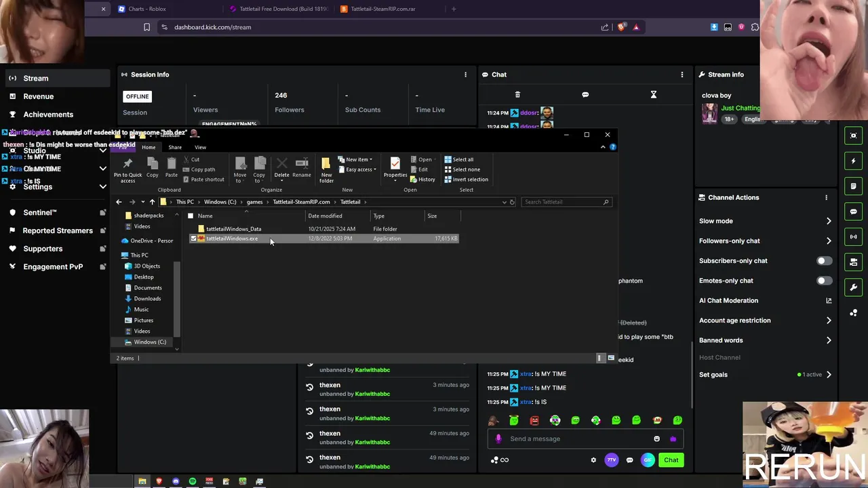
Task: Click Copy path in Explorer ribbon
Action: (199, 169)
